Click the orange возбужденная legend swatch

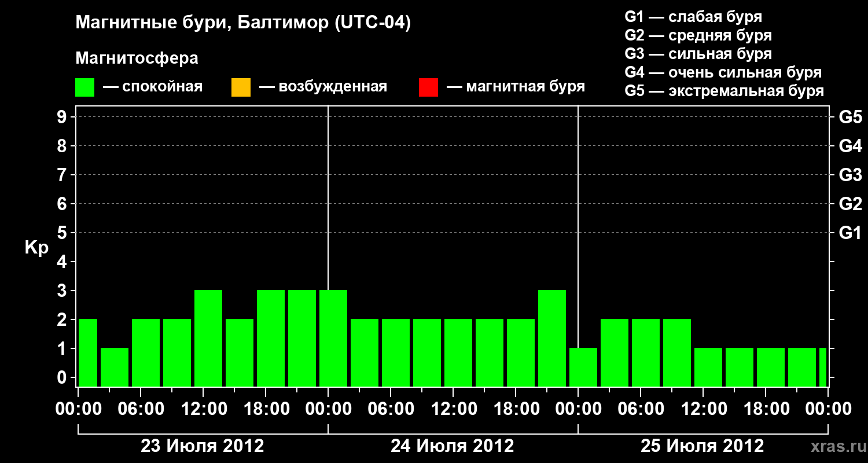[241, 87]
